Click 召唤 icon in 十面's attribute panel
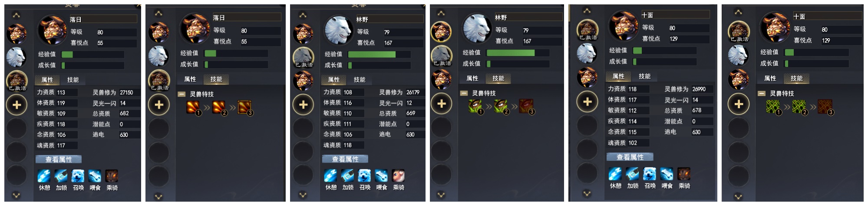 tap(650, 174)
